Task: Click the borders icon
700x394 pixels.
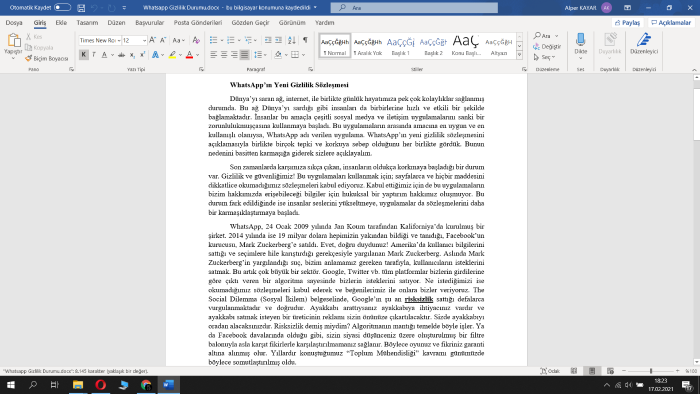Action: tap(295, 55)
